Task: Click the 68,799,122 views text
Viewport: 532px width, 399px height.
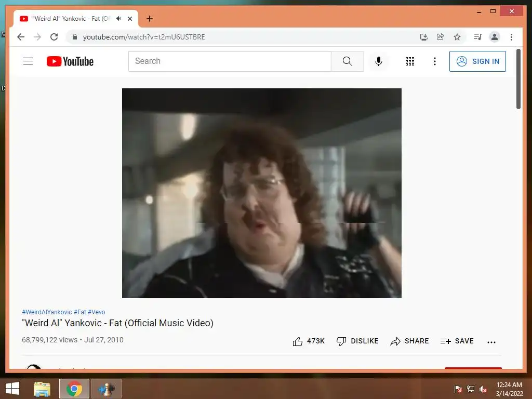Action: point(49,340)
